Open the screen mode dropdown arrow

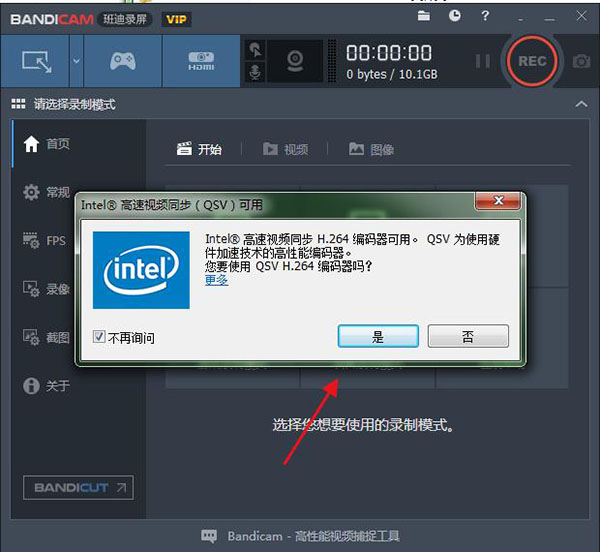[x=76, y=61]
